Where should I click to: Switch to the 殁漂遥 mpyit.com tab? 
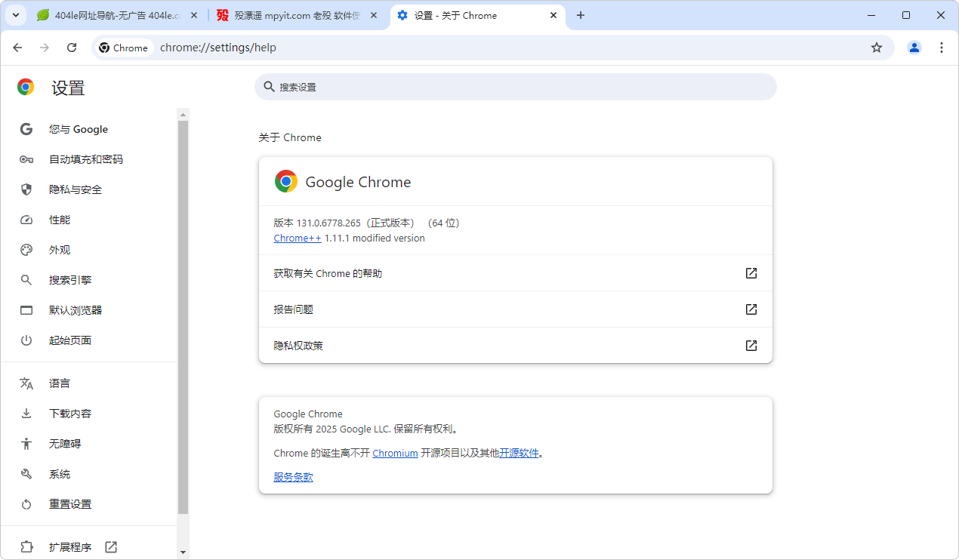[x=298, y=15]
